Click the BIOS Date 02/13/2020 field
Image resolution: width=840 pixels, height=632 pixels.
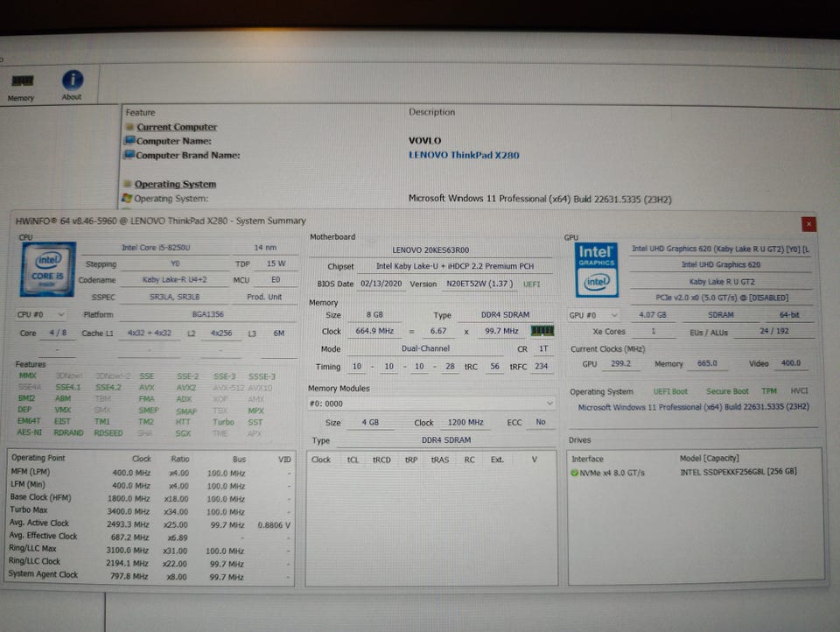tap(381, 284)
